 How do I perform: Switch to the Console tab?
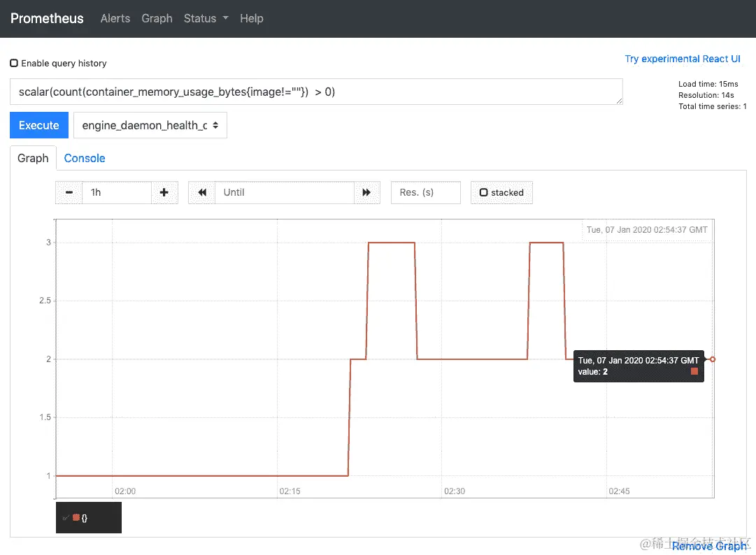point(85,158)
